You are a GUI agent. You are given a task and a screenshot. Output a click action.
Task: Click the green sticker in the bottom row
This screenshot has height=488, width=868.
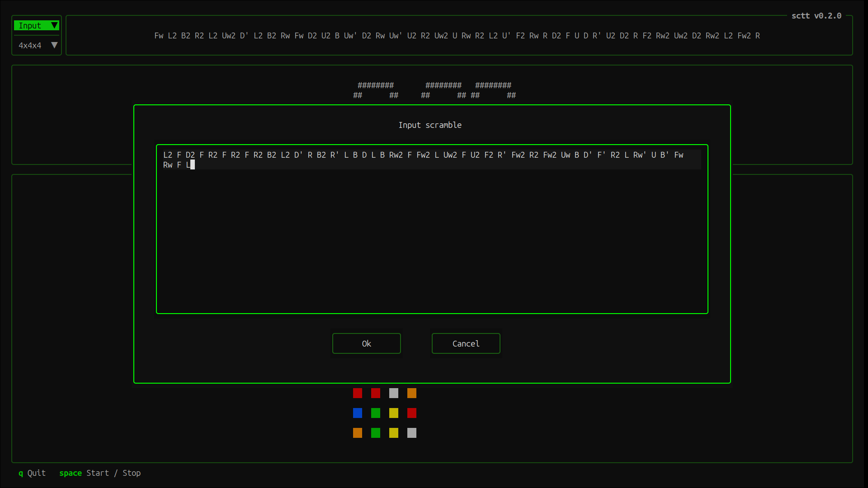point(376,433)
